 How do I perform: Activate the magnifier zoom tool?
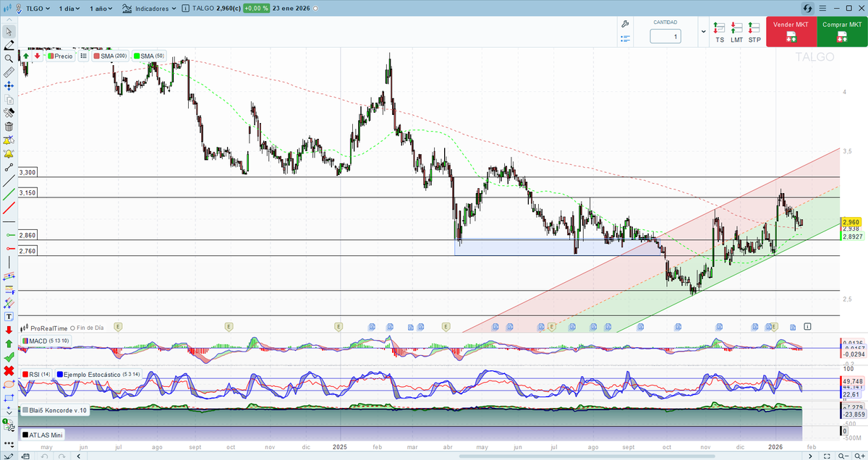point(9,59)
